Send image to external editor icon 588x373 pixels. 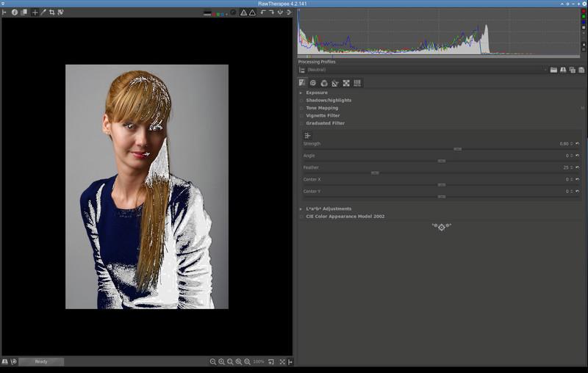click(x=14, y=362)
